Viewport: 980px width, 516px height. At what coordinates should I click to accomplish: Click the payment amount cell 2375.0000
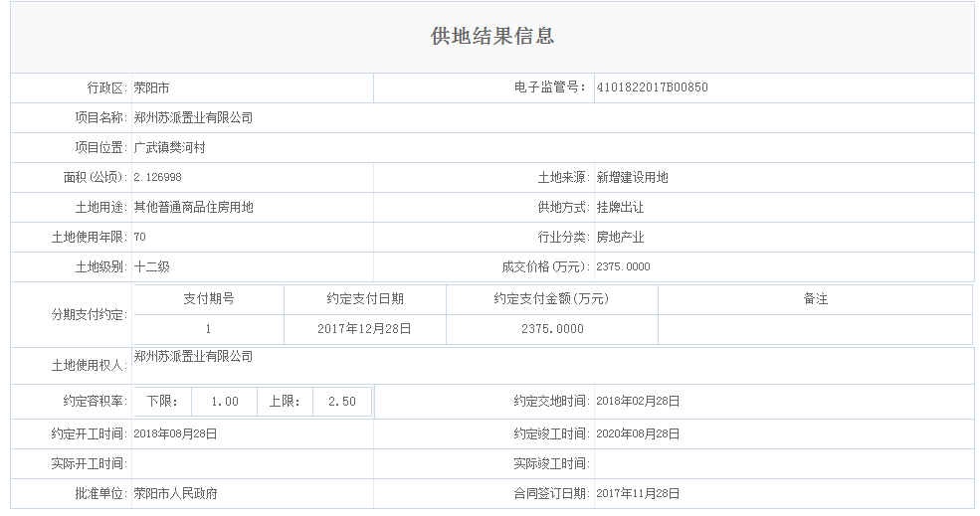[552, 329]
